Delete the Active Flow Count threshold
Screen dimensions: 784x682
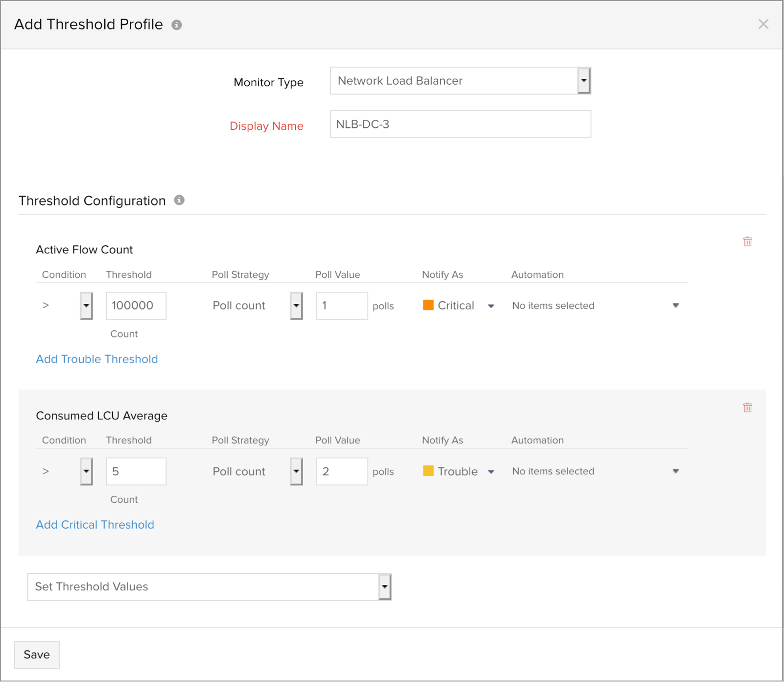pos(747,242)
